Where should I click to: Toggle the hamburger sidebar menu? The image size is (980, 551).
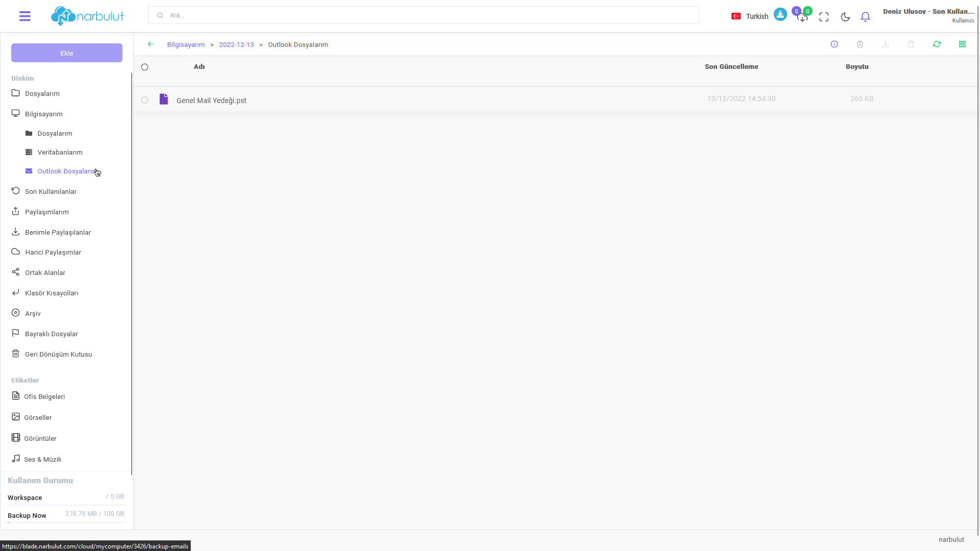[x=24, y=16]
